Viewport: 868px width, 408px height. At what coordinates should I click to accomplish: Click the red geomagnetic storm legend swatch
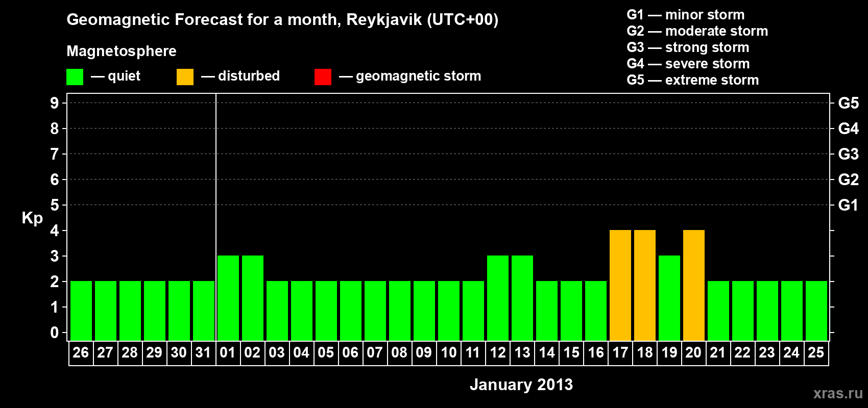pyautogui.click(x=323, y=77)
